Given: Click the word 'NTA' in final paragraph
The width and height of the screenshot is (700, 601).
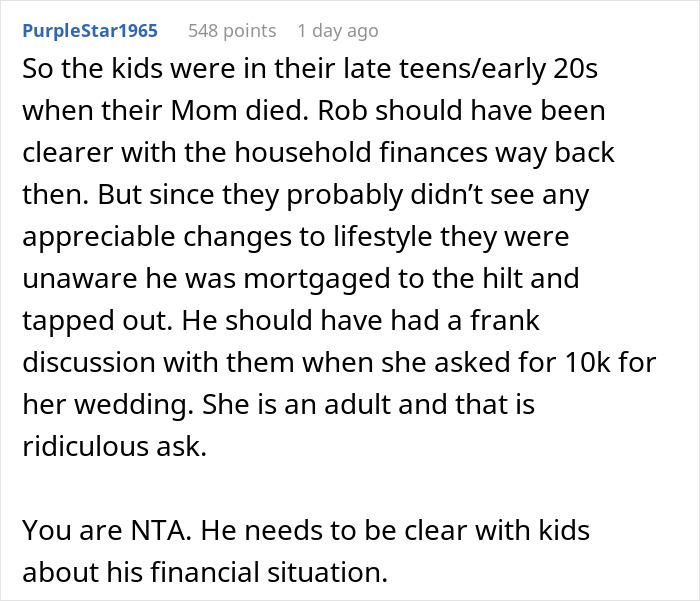Looking at the screenshot, I should point(161,530).
